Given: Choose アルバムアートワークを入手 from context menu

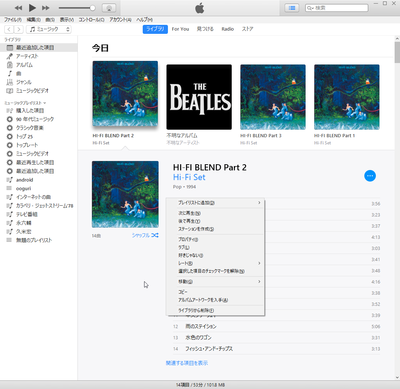Looking at the screenshot, I should [x=215, y=300].
